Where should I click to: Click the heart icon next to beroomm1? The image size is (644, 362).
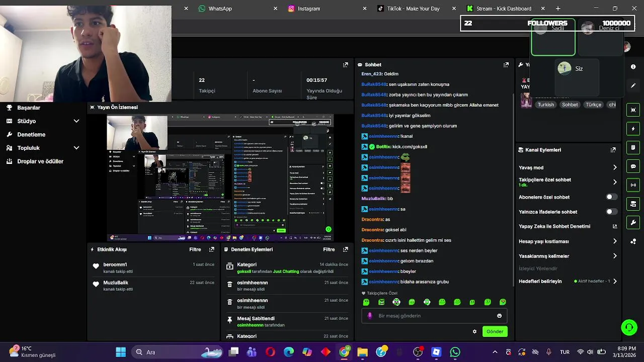[96, 266]
